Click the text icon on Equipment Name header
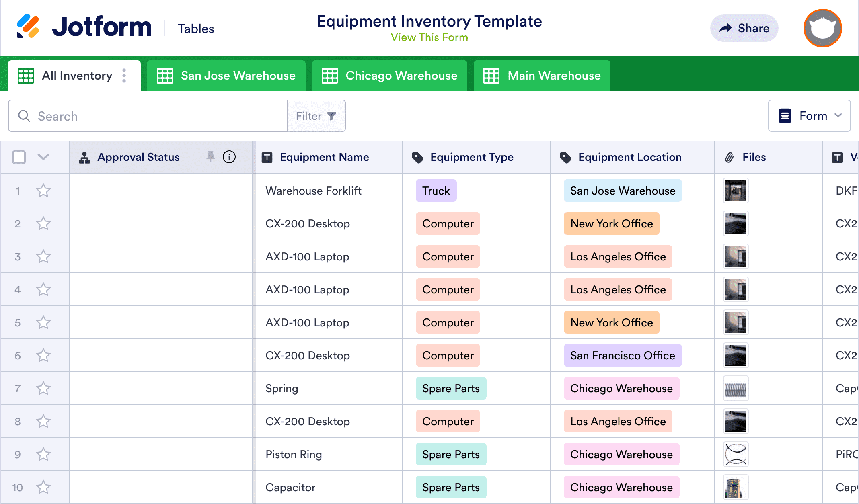859x504 pixels. tap(267, 157)
